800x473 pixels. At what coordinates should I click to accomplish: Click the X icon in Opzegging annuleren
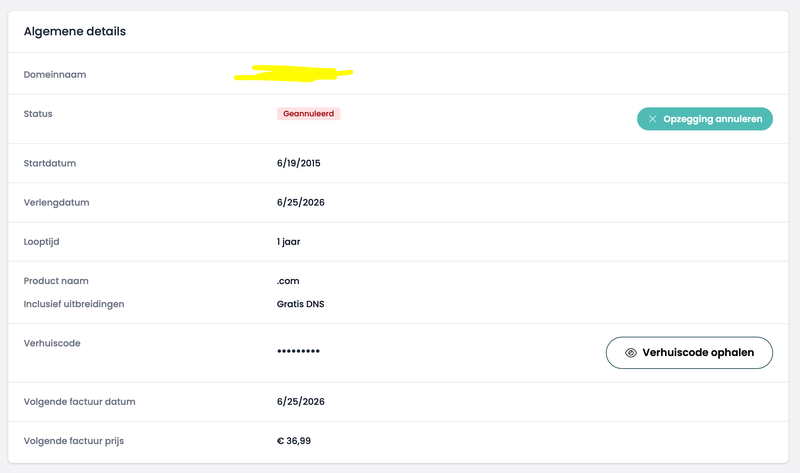(653, 119)
